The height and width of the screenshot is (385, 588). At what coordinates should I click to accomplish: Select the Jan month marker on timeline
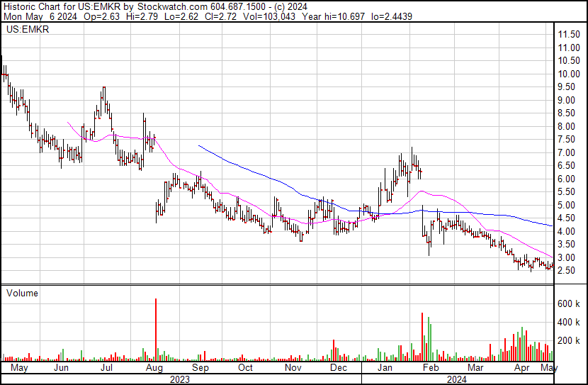coord(385,369)
